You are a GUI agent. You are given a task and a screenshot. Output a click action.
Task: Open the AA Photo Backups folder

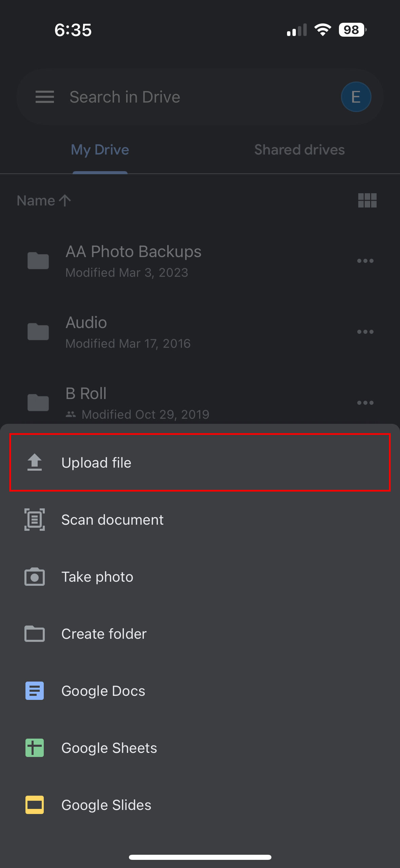tap(133, 260)
